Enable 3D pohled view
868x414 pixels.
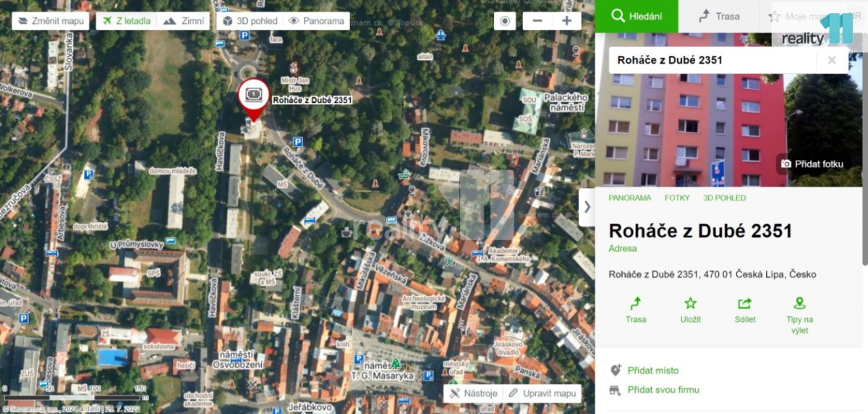250,21
